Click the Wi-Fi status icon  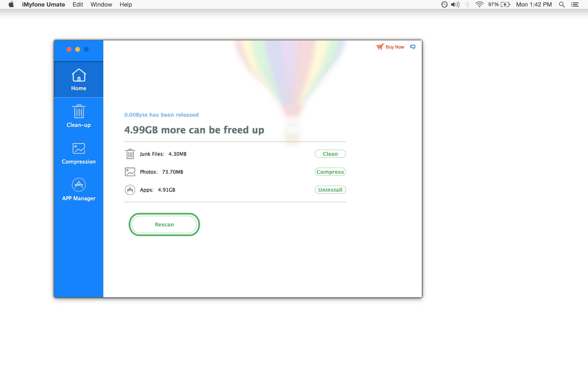point(479,5)
